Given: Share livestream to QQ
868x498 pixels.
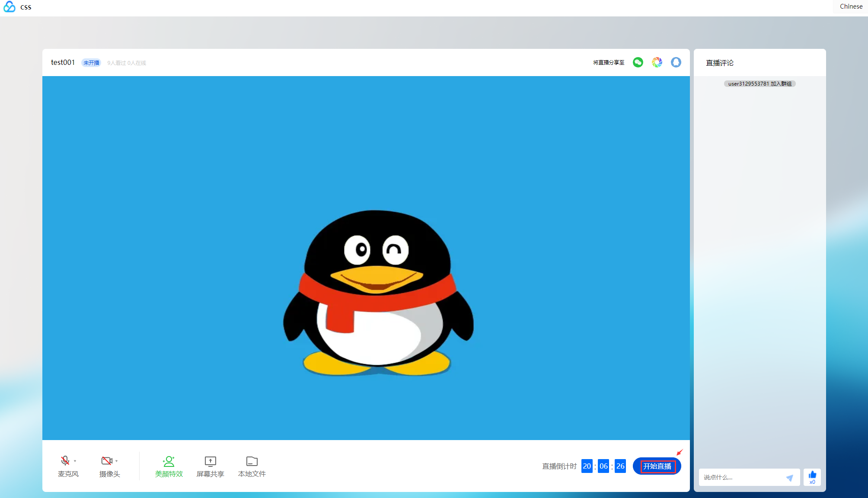Looking at the screenshot, I should (676, 63).
